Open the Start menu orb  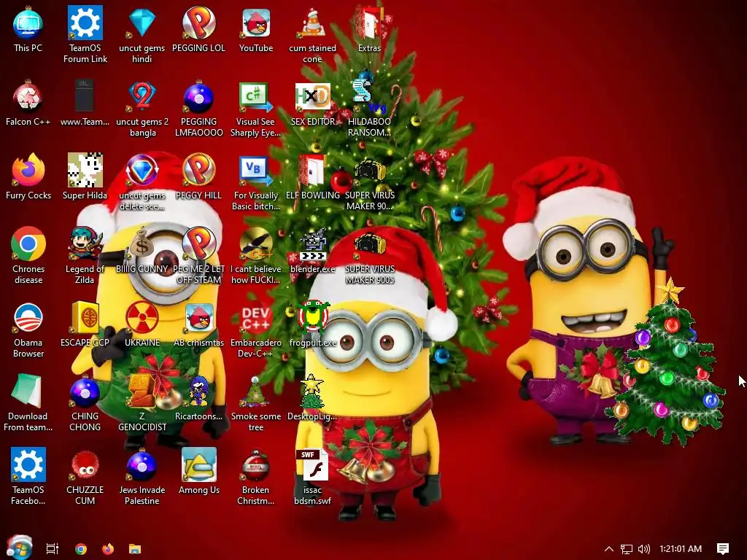20,548
